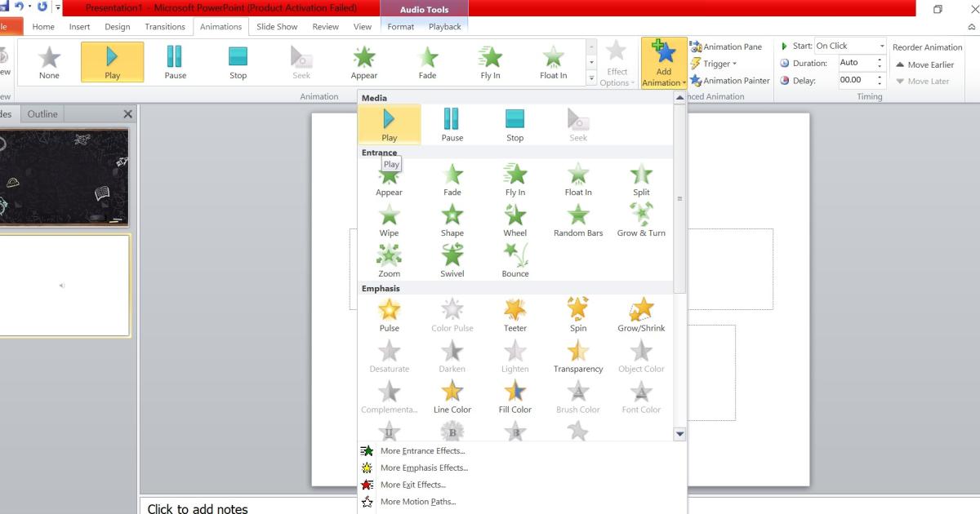The image size is (980, 514).
Task: Select the Play animation in the ribbon gallery
Action: click(113, 63)
